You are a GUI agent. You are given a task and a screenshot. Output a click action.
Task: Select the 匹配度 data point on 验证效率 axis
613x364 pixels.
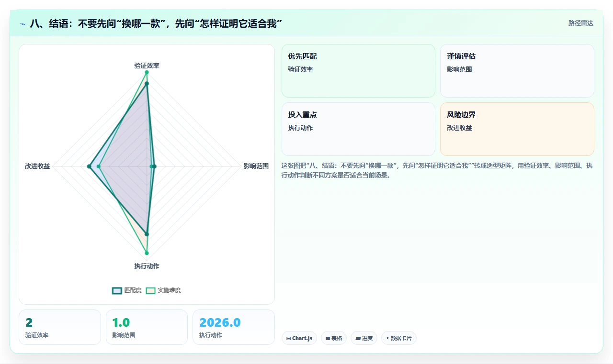(x=147, y=84)
